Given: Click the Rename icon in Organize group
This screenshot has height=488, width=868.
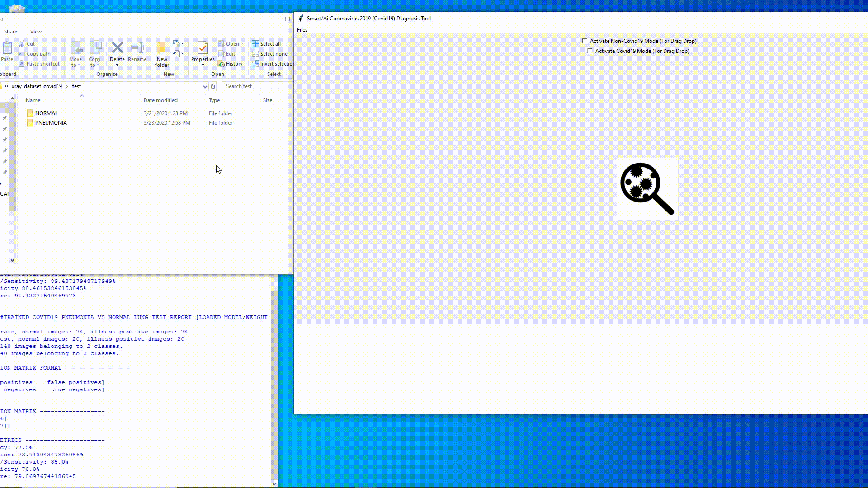Looking at the screenshot, I should (137, 48).
